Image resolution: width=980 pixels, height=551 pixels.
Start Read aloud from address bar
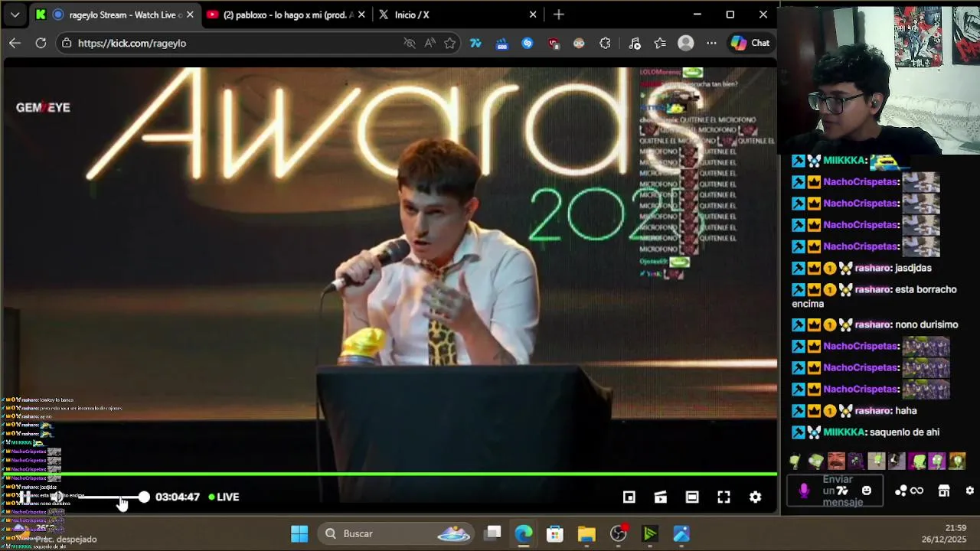click(430, 43)
